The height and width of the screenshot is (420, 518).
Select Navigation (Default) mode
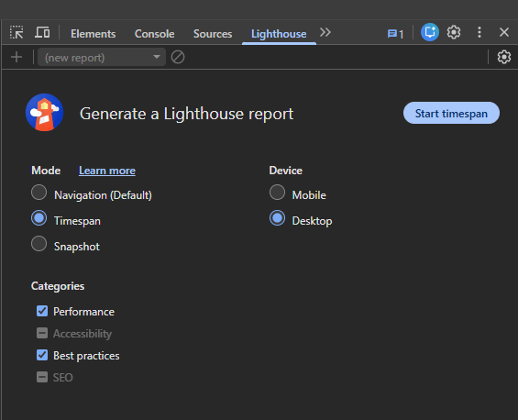pyautogui.click(x=39, y=193)
